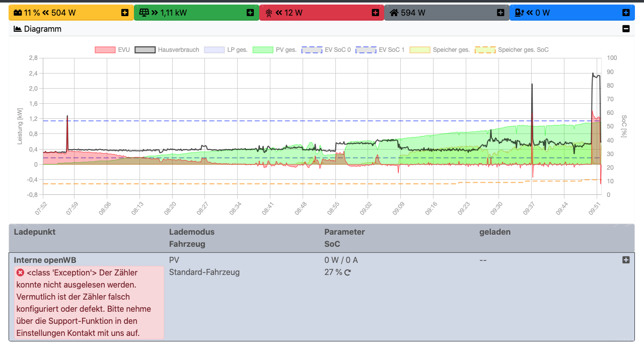Click the solar panel icon in green card
The width and height of the screenshot is (644, 350).
145,13
